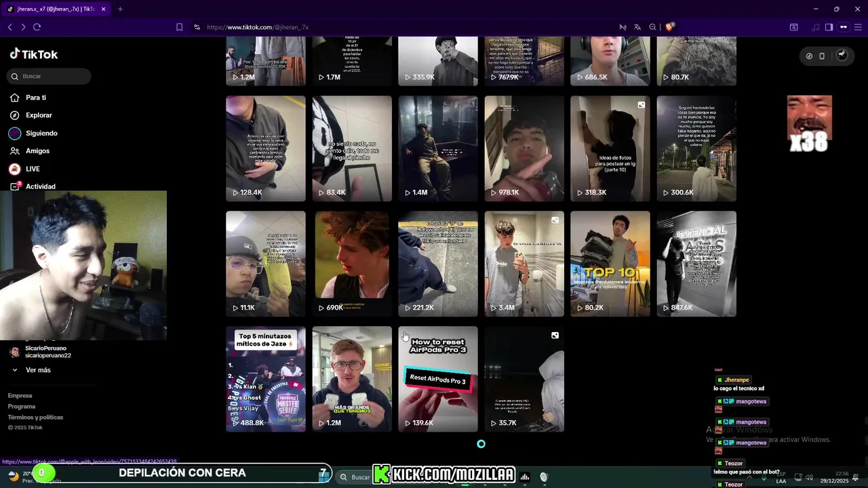Open the Amigos section
This screenshot has width=868, height=488.
(37, 150)
